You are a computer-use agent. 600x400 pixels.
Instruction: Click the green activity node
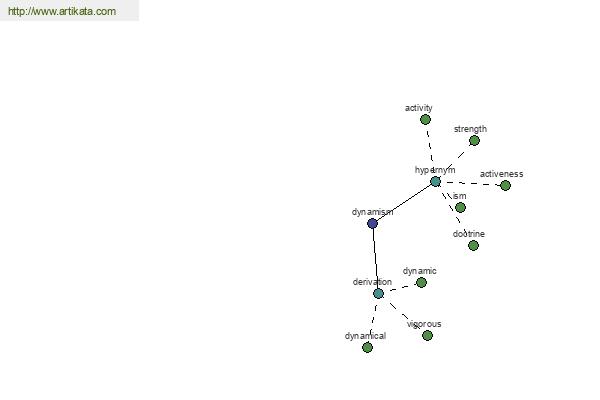click(x=425, y=120)
